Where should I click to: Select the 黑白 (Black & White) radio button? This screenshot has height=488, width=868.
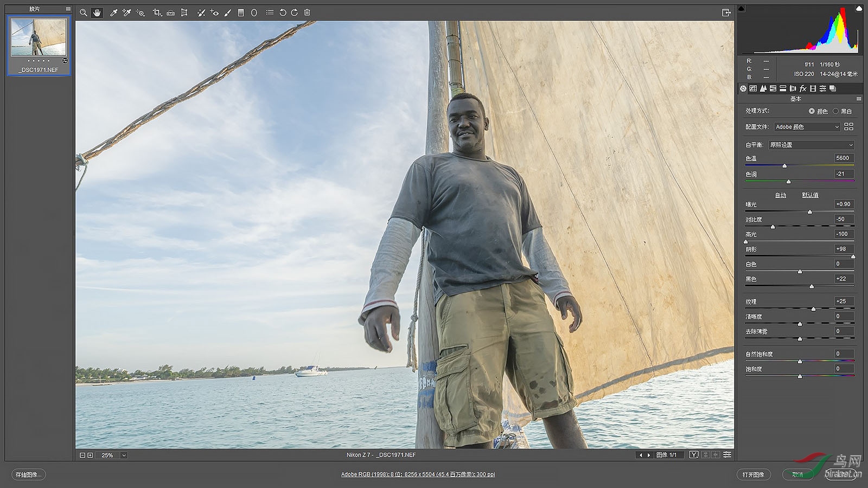tap(835, 111)
